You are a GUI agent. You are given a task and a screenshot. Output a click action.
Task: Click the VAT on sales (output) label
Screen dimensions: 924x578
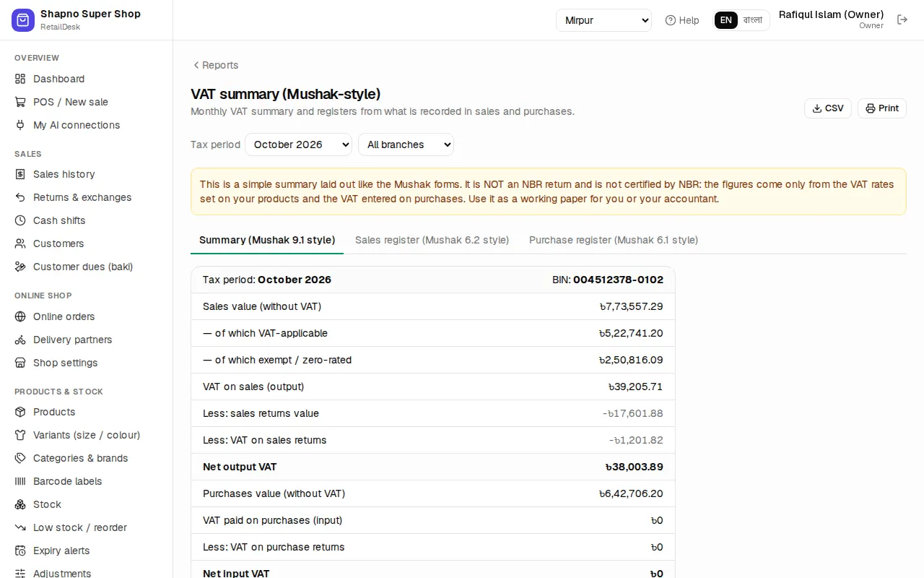[253, 387]
